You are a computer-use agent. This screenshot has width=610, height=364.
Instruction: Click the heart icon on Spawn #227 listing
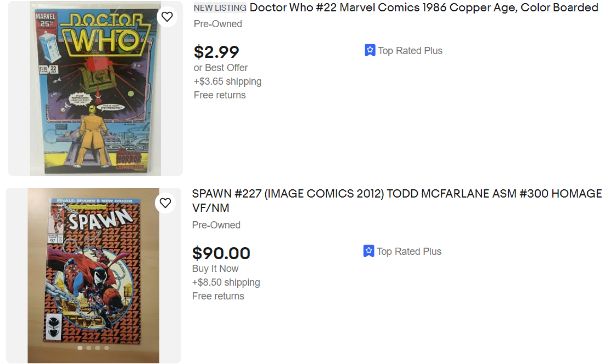166,203
